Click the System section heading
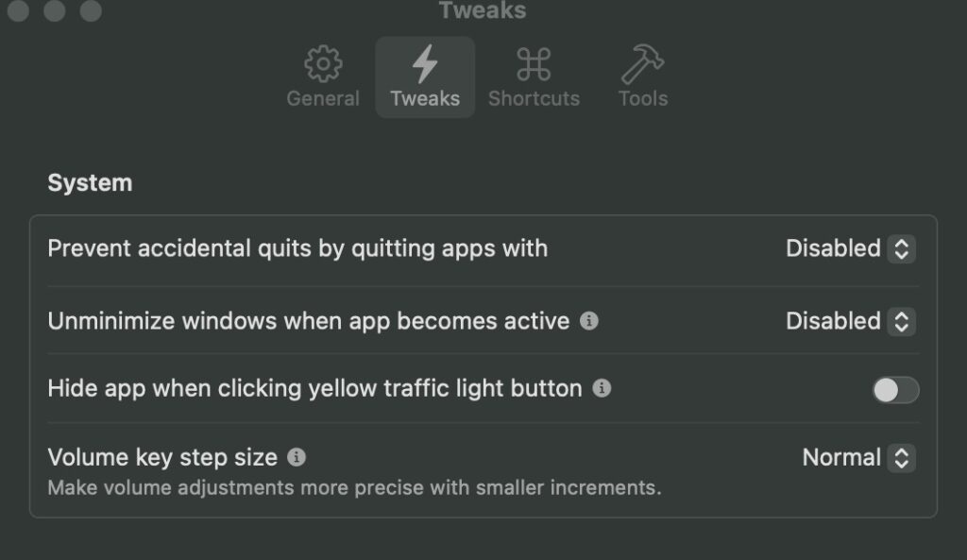Viewport: 967px width, 560px height. (90, 183)
